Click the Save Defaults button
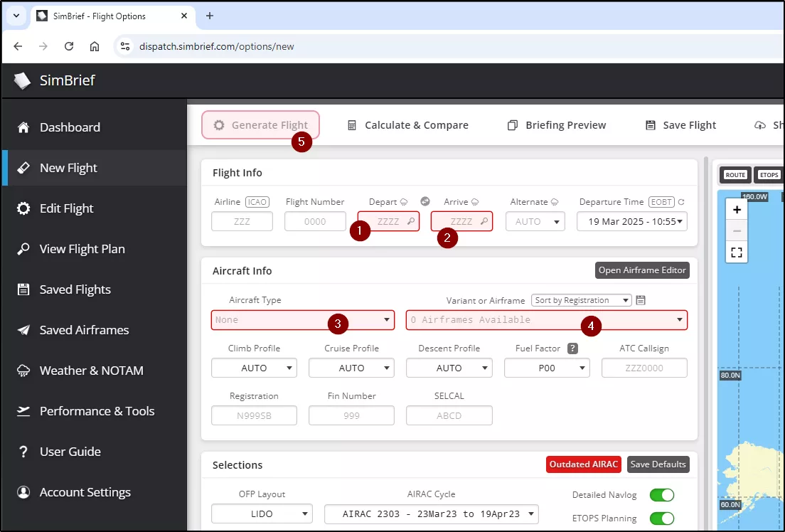The height and width of the screenshot is (532, 785). 658,464
